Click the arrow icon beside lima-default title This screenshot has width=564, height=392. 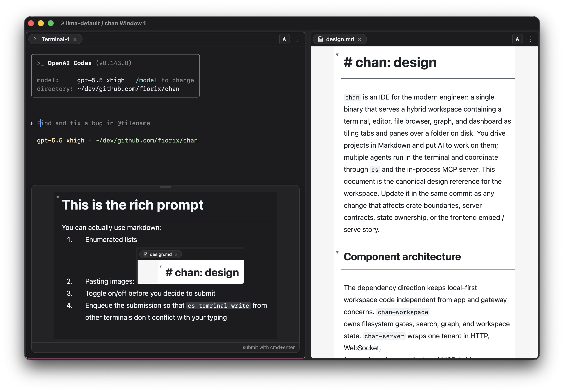[x=62, y=23]
